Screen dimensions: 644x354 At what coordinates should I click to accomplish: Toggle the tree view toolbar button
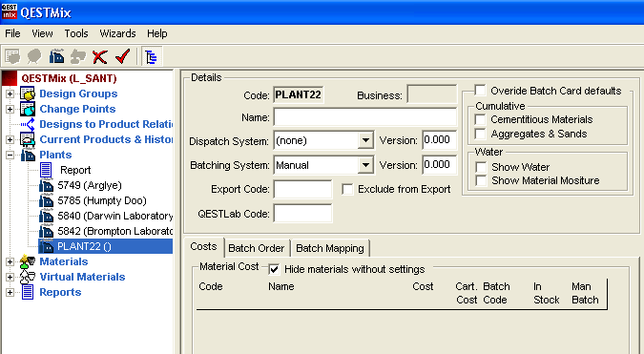pyautogui.click(x=151, y=56)
